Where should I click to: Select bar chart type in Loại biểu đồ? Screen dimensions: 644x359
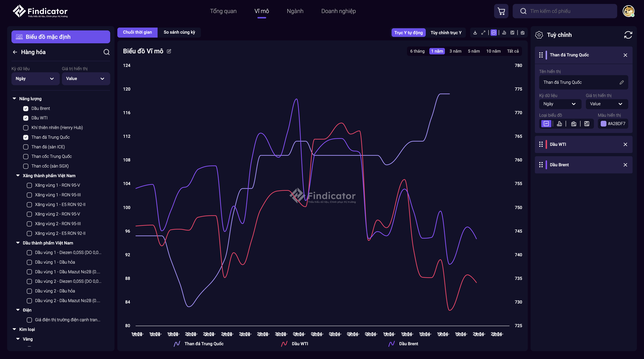click(559, 124)
